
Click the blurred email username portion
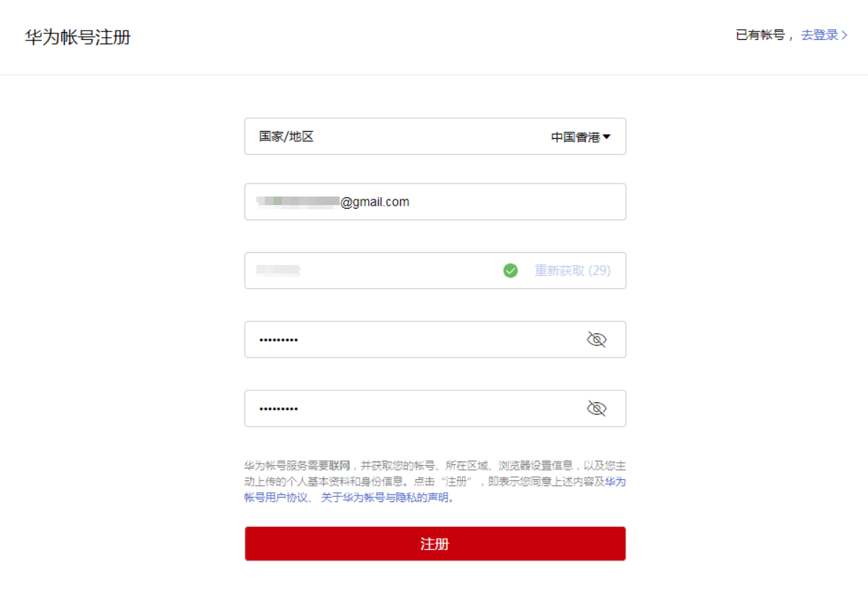pyautogui.click(x=298, y=202)
